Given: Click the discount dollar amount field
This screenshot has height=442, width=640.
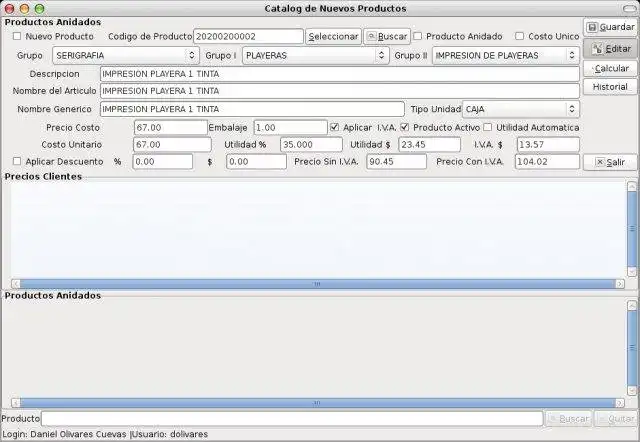Looking at the screenshot, I should [x=256, y=162].
